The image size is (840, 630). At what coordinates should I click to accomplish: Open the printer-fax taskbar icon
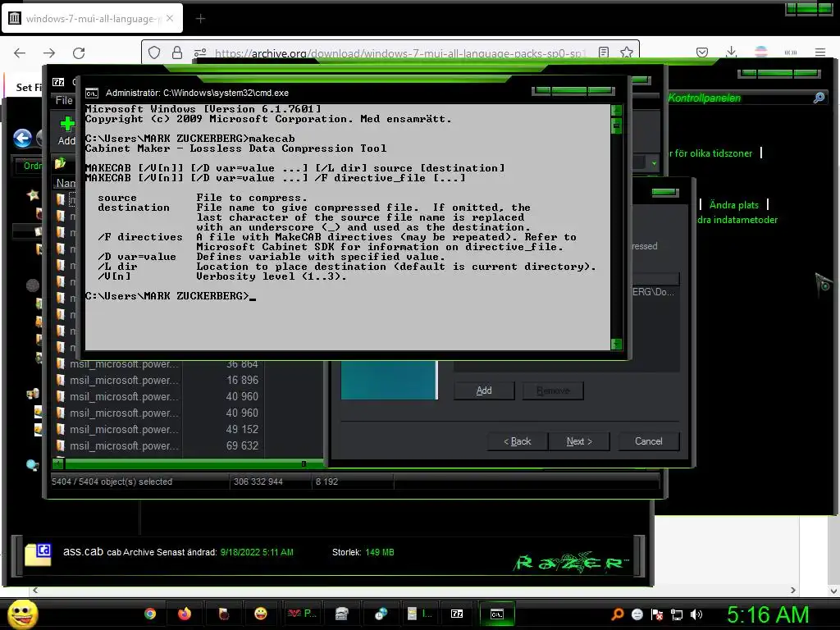coord(342,614)
